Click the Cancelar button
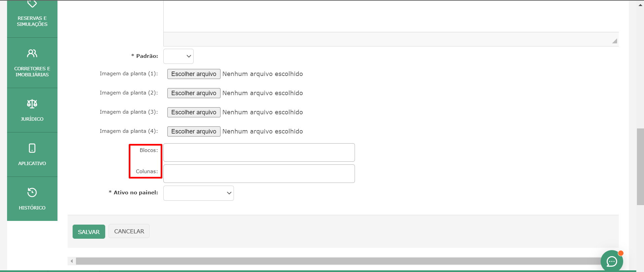This screenshot has height=272, width=644. (129, 231)
